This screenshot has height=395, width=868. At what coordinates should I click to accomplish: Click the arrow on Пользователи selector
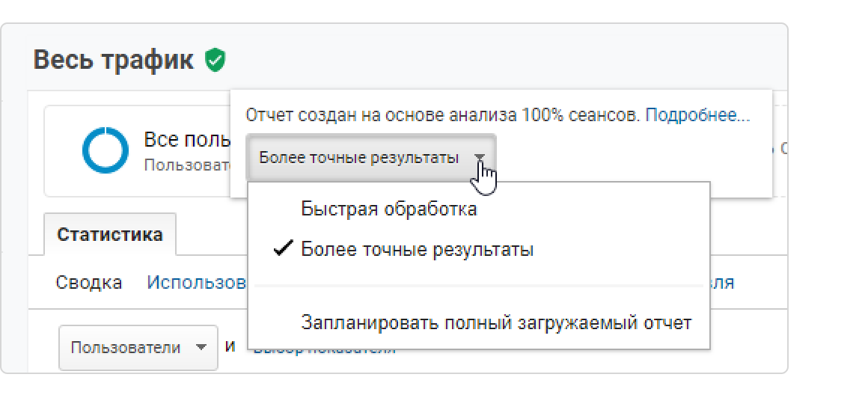click(x=200, y=347)
